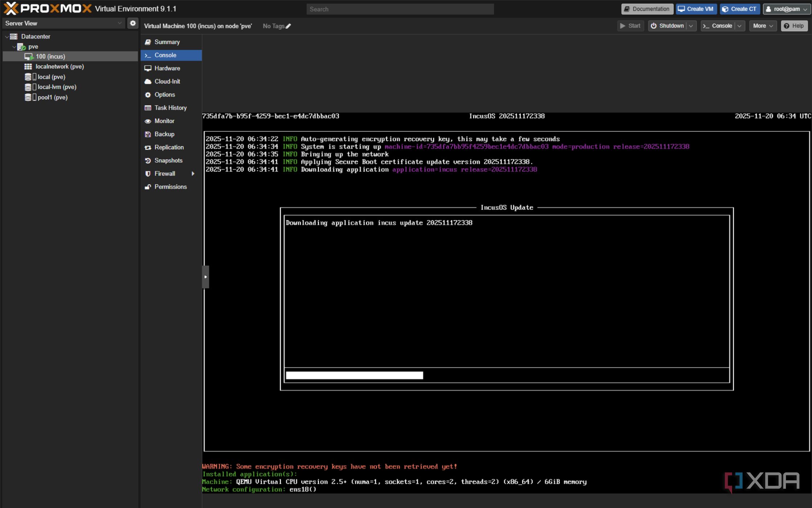Click the VM 100 running monitor icon
The height and width of the screenshot is (508, 812).
(x=29, y=57)
